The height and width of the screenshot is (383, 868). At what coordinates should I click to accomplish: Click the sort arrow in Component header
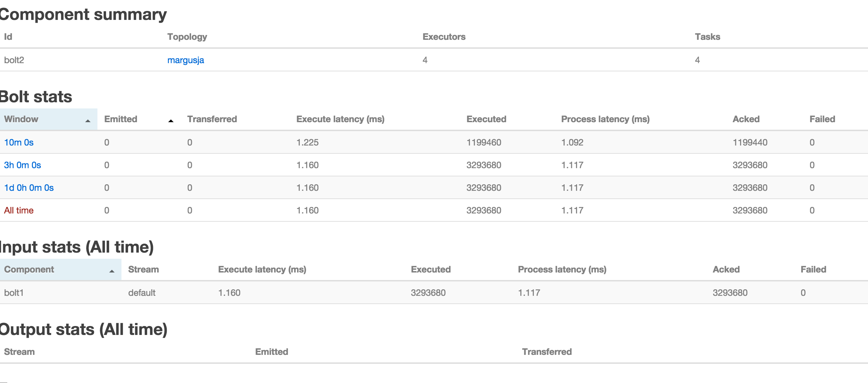click(112, 271)
